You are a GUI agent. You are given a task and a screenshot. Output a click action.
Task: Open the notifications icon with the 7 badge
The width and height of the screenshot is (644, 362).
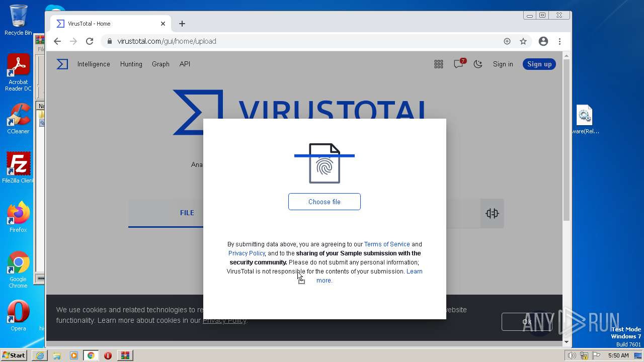point(459,63)
